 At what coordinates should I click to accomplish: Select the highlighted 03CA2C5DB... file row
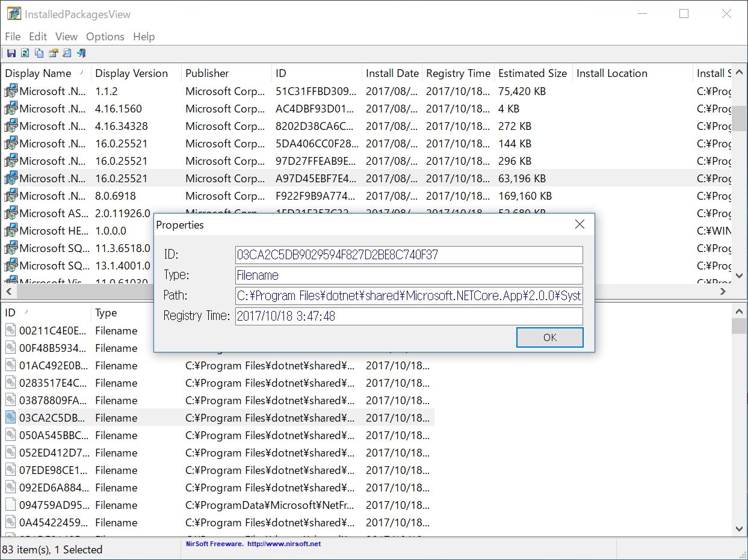click(x=218, y=417)
